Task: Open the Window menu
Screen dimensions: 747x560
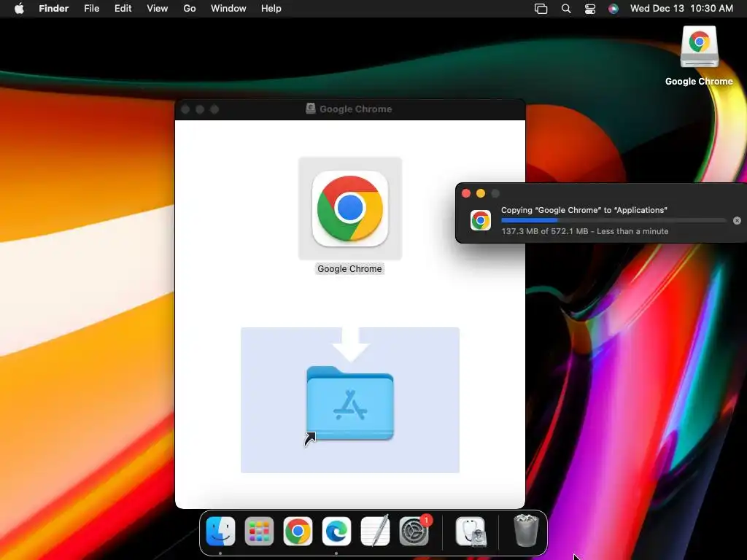Action: 228,9
